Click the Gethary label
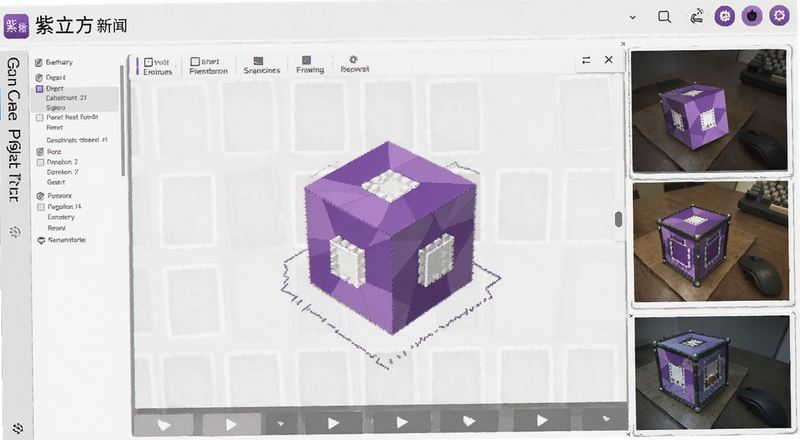The height and width of the screenshot is (440, 800). [59, 62]
